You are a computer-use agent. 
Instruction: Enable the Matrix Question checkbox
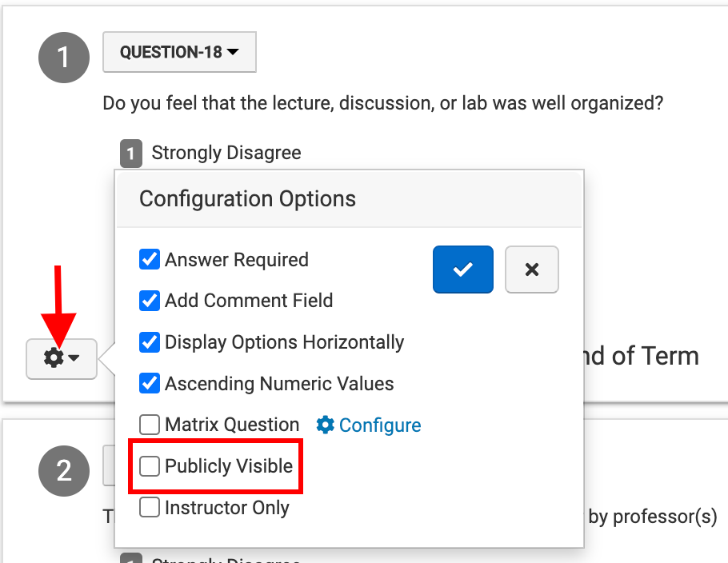(x=150, y=425)
